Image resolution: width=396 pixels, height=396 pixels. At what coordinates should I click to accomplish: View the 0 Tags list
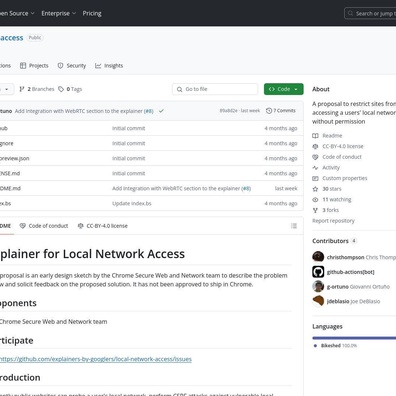[70, 89]
